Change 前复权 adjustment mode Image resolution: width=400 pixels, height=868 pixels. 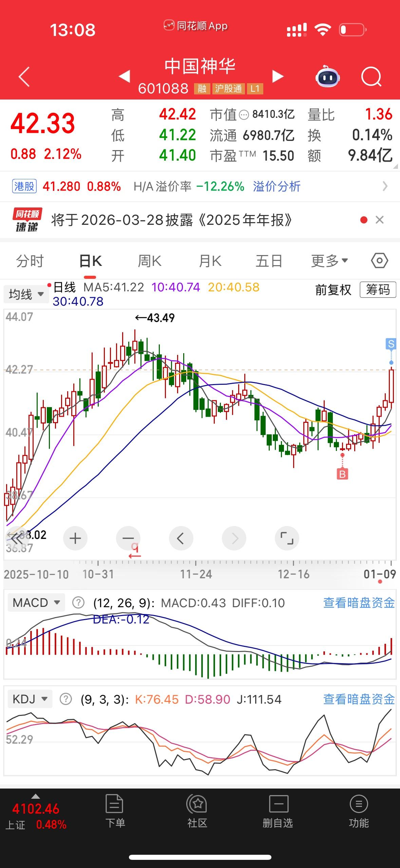point(333,290)
